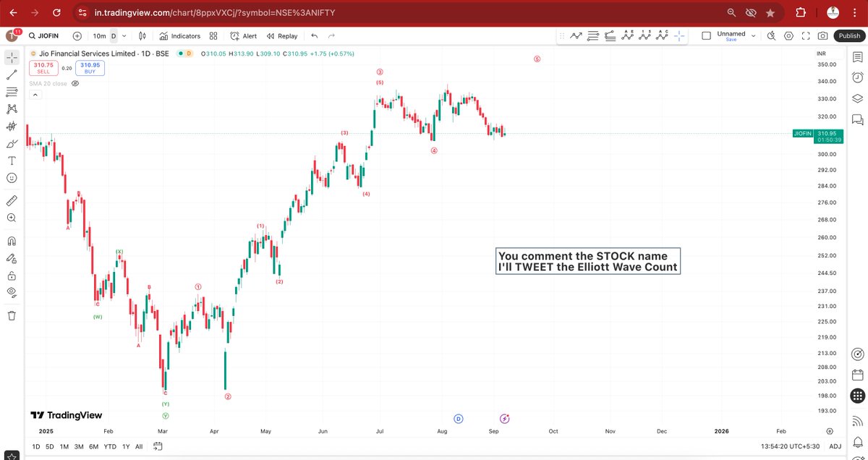Screen dimensions: 868x460
Task: Select the A-to-E Elliott pattern tool in favorites bar
Action: 628,35
